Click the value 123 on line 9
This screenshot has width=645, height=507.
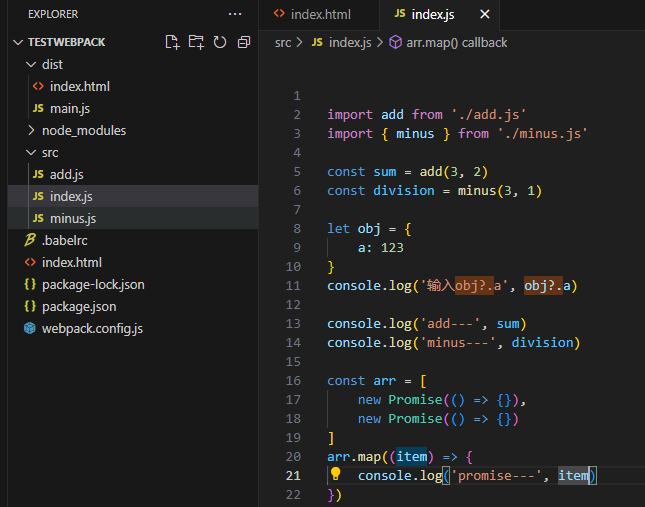point(392,248)
